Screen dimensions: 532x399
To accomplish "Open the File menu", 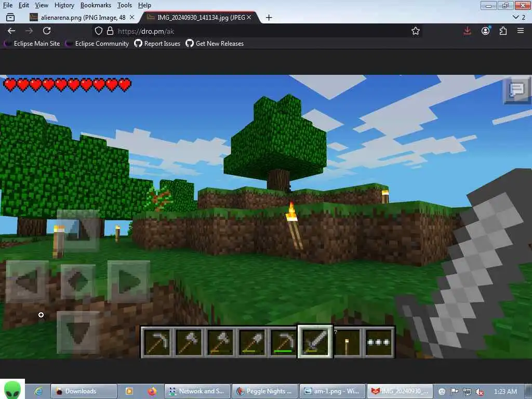I will (x=7, y=5).
